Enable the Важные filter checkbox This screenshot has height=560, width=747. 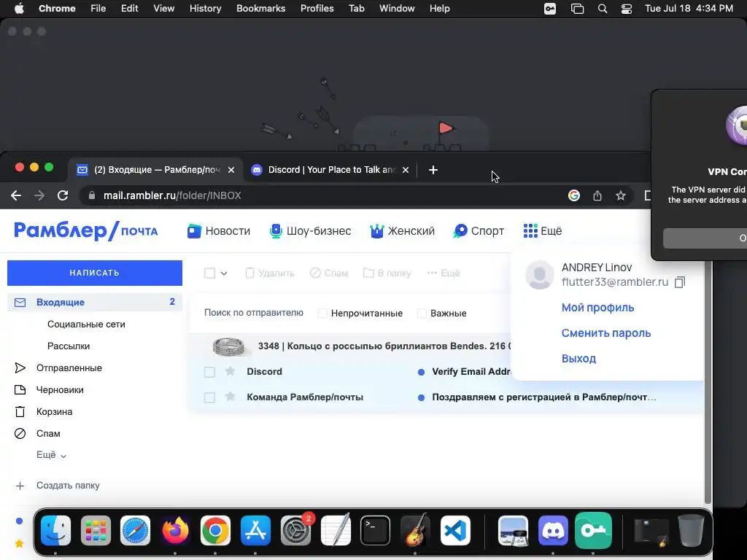422,314
